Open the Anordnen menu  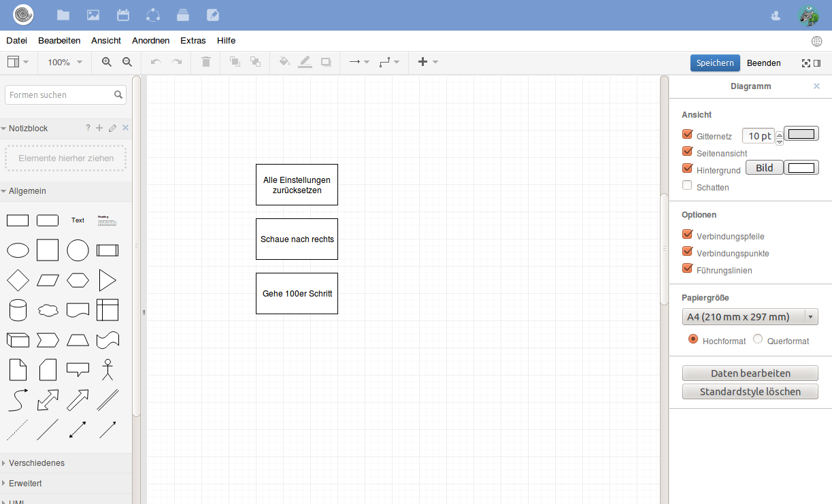click(x=151, y=41)
